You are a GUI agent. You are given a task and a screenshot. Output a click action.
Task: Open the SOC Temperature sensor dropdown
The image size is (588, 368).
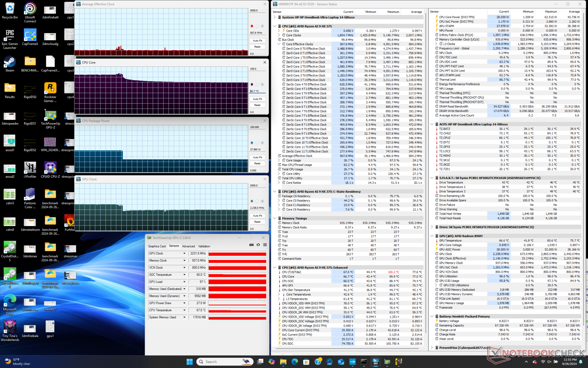coord(184,275)
